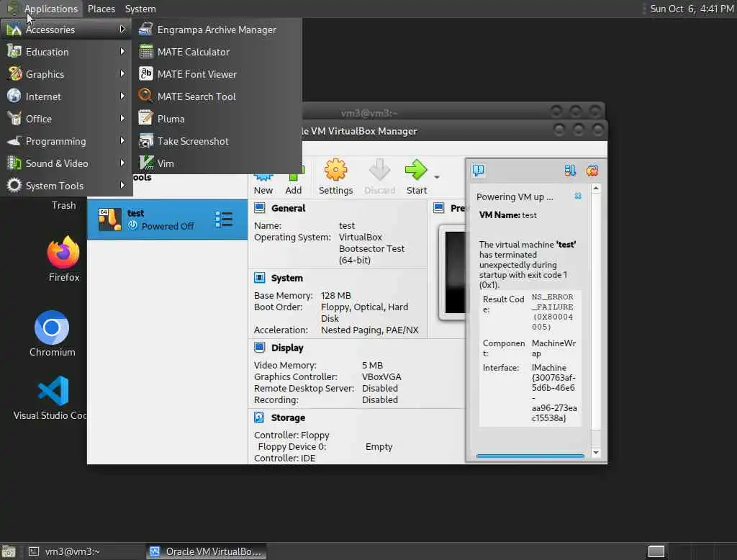The image size is (737, 560).
Task: Open Engrampa Archive Manager from Accessories
Action: pos(217,30)
